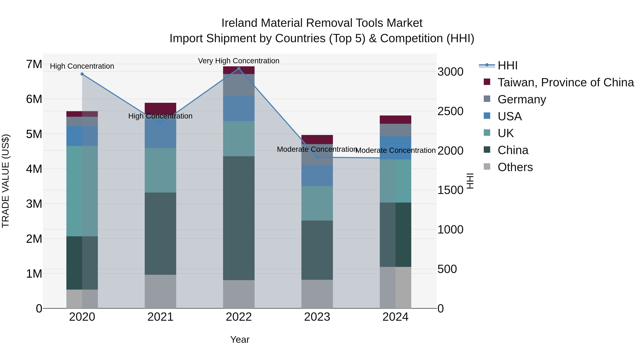Click the 2023 HHI data point
This screenshot has height=362, width=644.
[317, 157]
